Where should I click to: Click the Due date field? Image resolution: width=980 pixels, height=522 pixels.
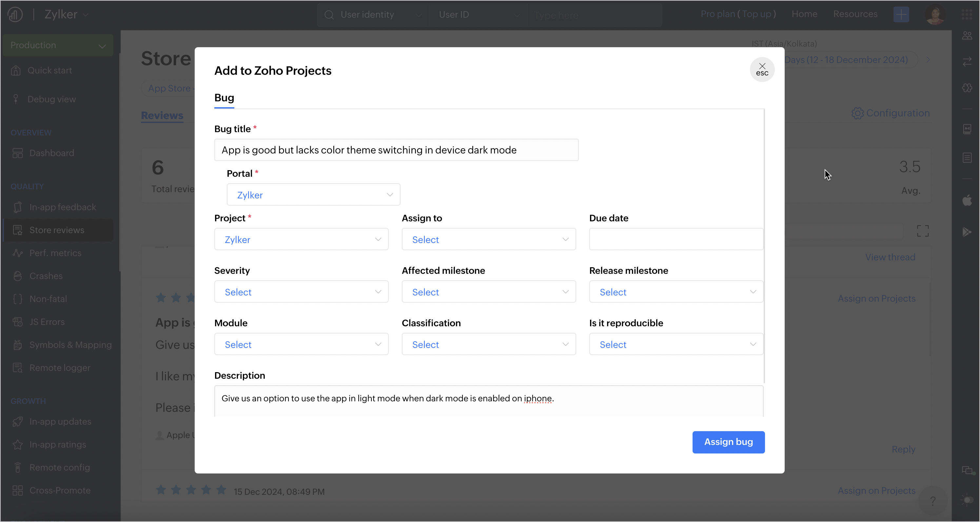click(676, 239)
